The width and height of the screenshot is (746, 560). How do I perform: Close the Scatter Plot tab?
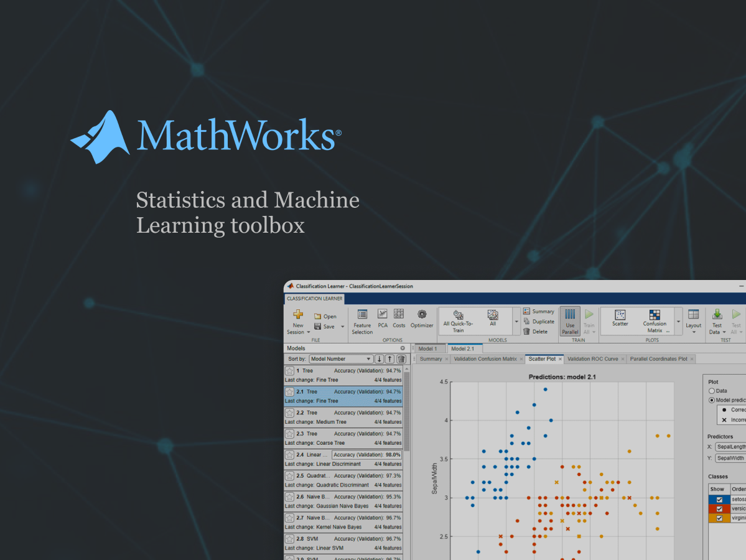[560, 359]
